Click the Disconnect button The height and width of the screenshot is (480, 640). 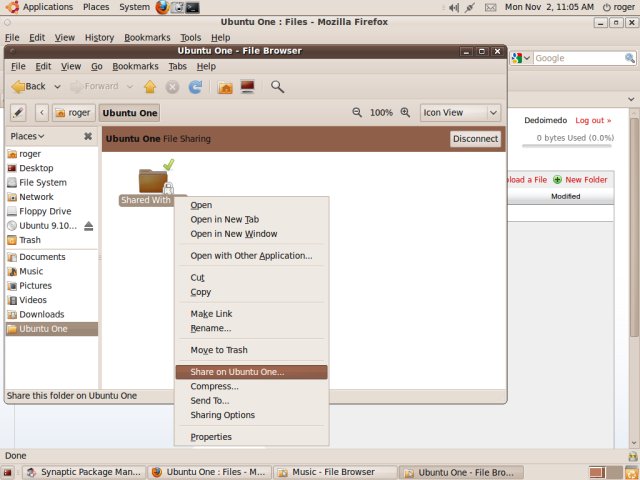(x=475, y=139)
